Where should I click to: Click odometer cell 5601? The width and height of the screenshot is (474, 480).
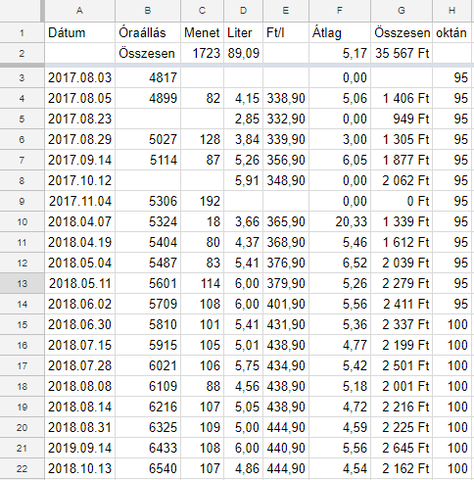coord(148,284)
